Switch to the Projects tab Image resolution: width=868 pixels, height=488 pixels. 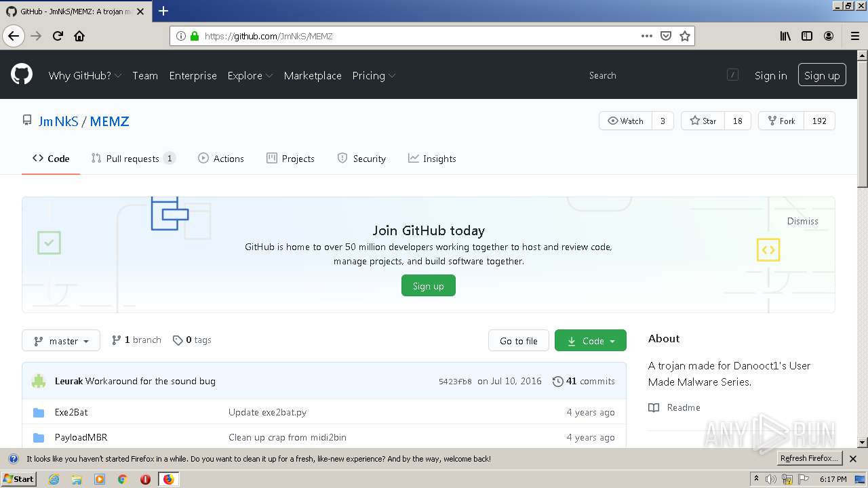pos(290,159)
